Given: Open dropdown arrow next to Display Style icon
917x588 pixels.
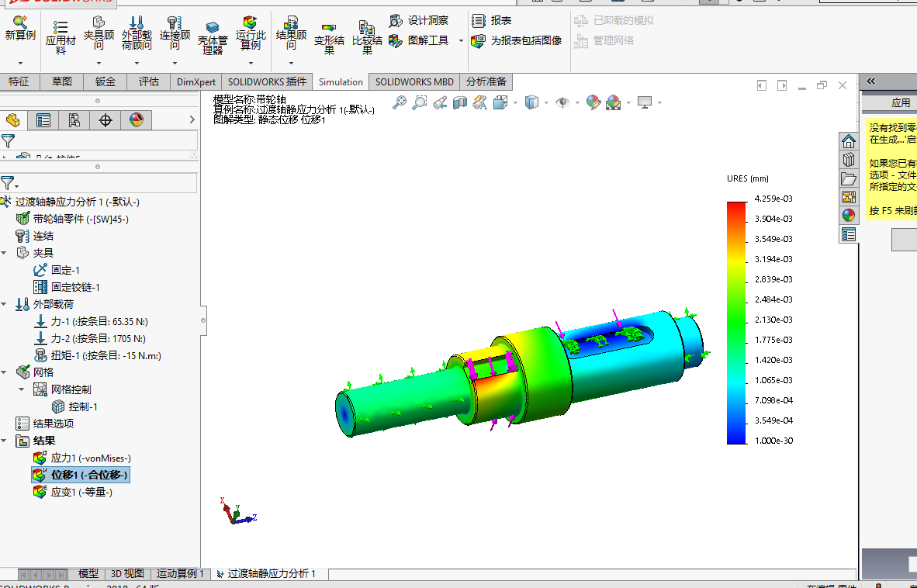Looking at the screenshot, I should tap(546, 103).
